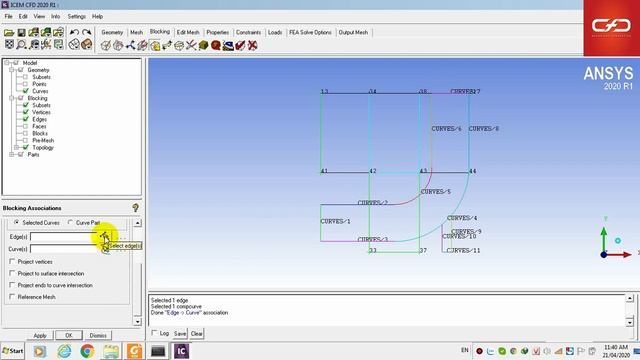Collapse the Geometry tree node

pos(11,70)
